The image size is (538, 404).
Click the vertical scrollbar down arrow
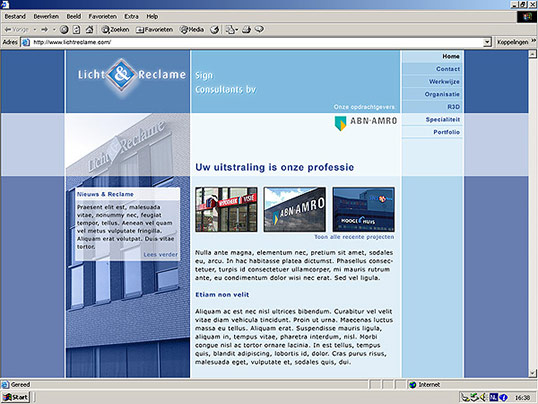coord(532,373)
